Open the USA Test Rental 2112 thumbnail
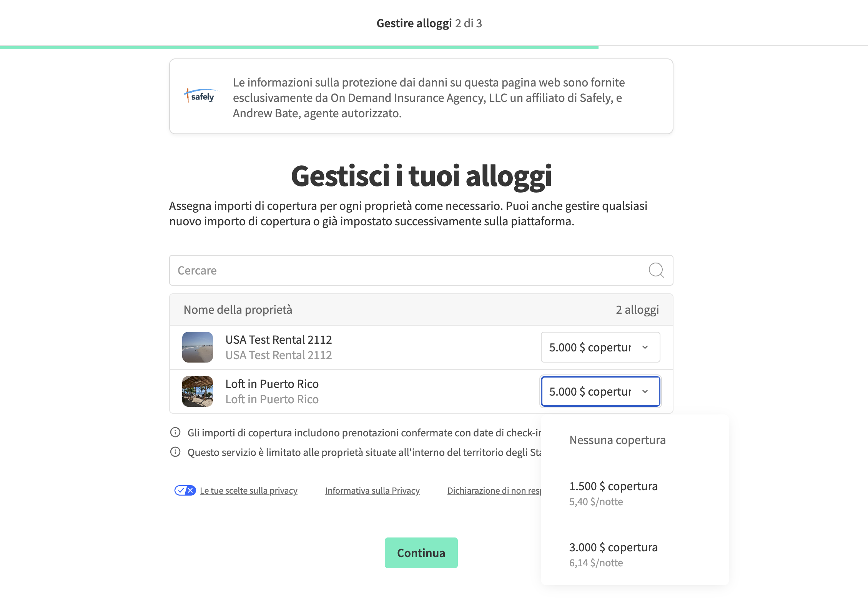This screenshot has height=599, width=868. pyautogui.click(x=198, y=347)
